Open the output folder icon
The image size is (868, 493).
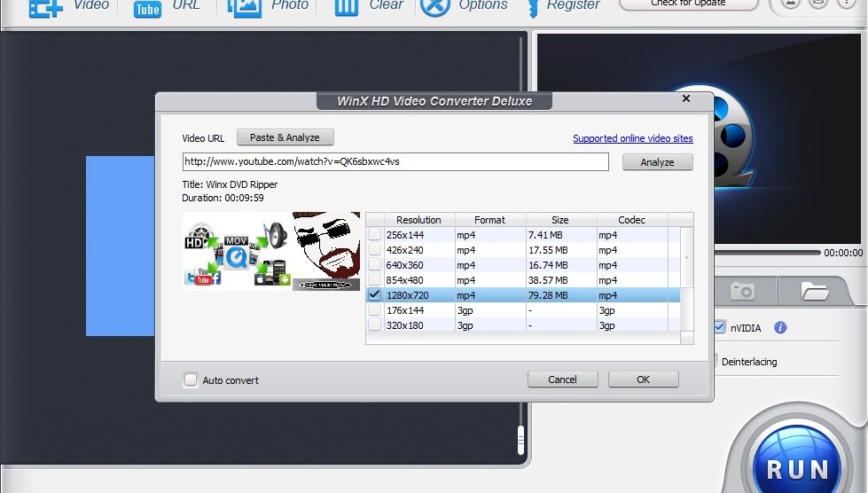coord(814,291)
